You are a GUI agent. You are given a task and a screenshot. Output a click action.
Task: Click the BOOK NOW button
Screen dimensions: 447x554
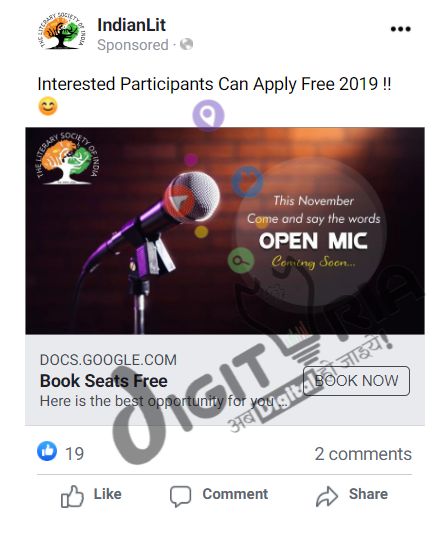coord(356,381)
